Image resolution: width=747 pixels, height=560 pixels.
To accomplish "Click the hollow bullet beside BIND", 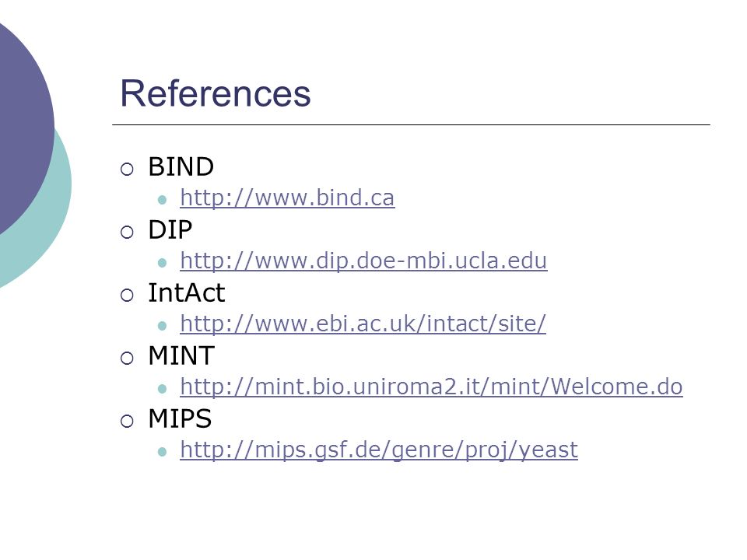I will [127, 169].
